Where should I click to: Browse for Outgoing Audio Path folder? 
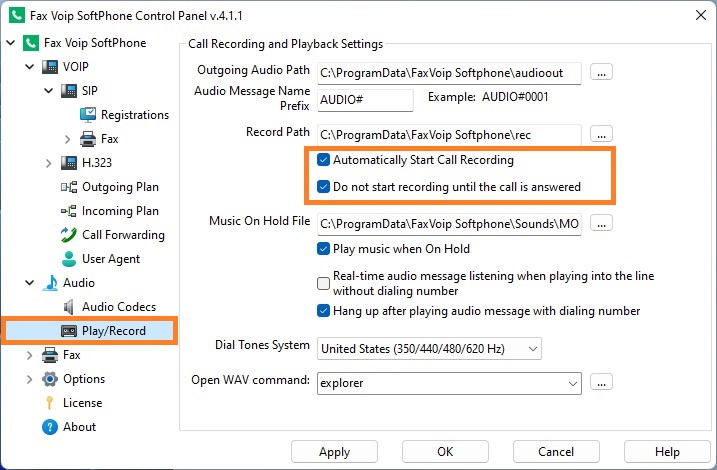(x=601, y=72)
